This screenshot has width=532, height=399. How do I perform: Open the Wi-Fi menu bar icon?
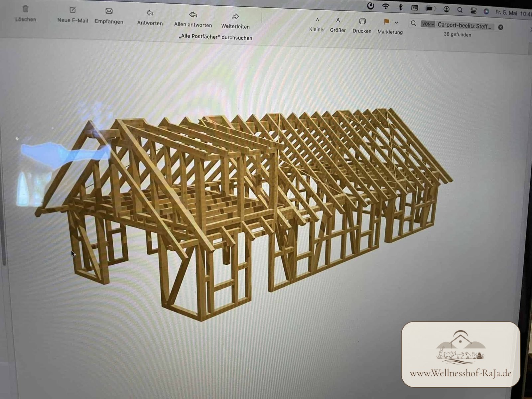point(386,6)
